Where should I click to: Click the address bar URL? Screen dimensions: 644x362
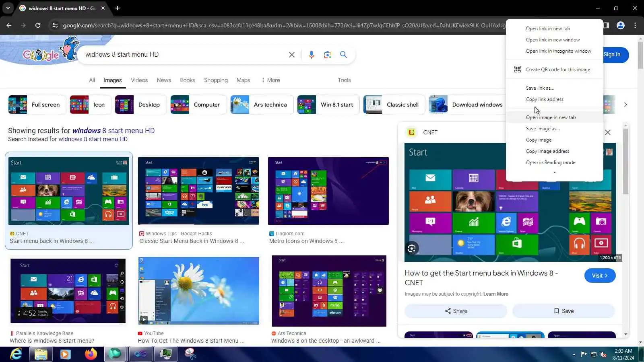click(x=284, y=25)
